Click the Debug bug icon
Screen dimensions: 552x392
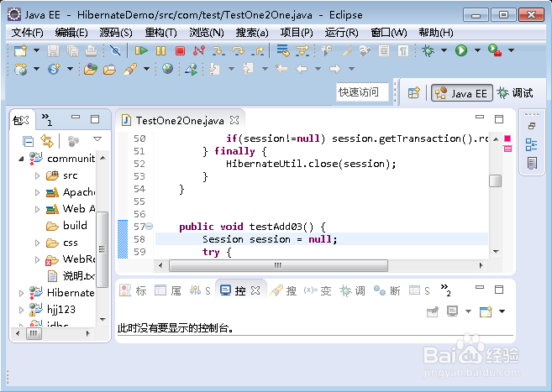428,50
